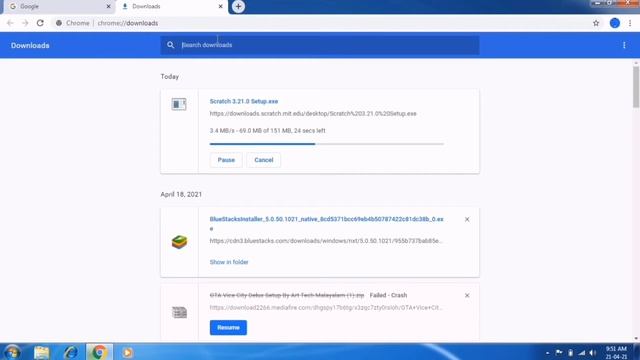Open File Explorer from the taskbar
The width and height of the screenshot is (640, 360).
pos(41,352)
